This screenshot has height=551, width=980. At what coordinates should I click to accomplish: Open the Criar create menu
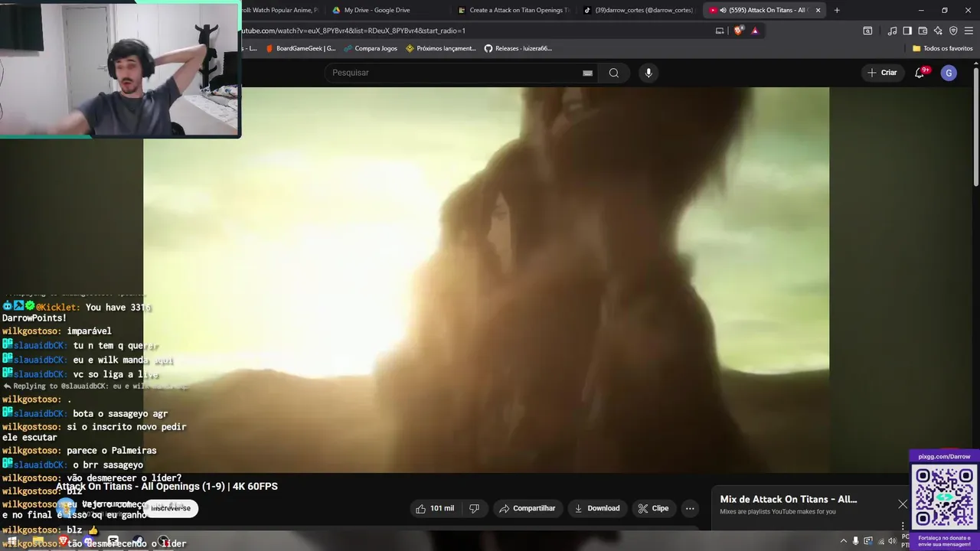(x=881, y=73)
